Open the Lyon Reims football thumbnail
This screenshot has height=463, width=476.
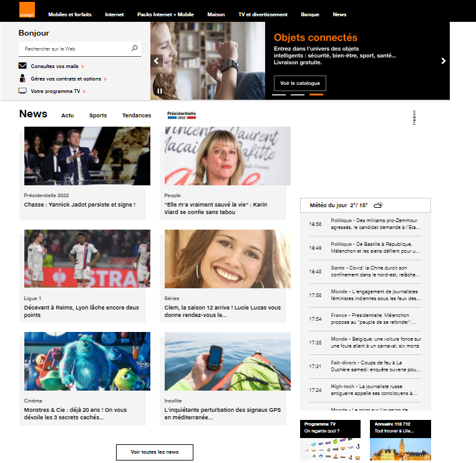click(87, 259)
